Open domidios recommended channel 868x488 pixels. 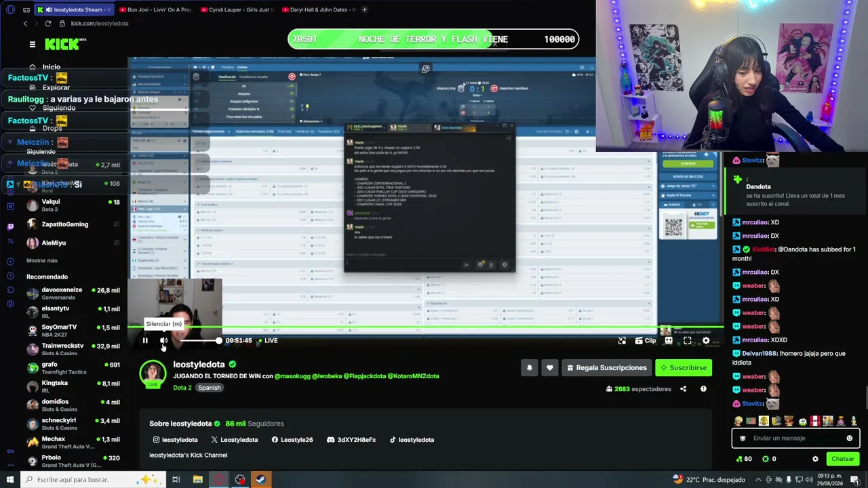click(x=73, y=405)
